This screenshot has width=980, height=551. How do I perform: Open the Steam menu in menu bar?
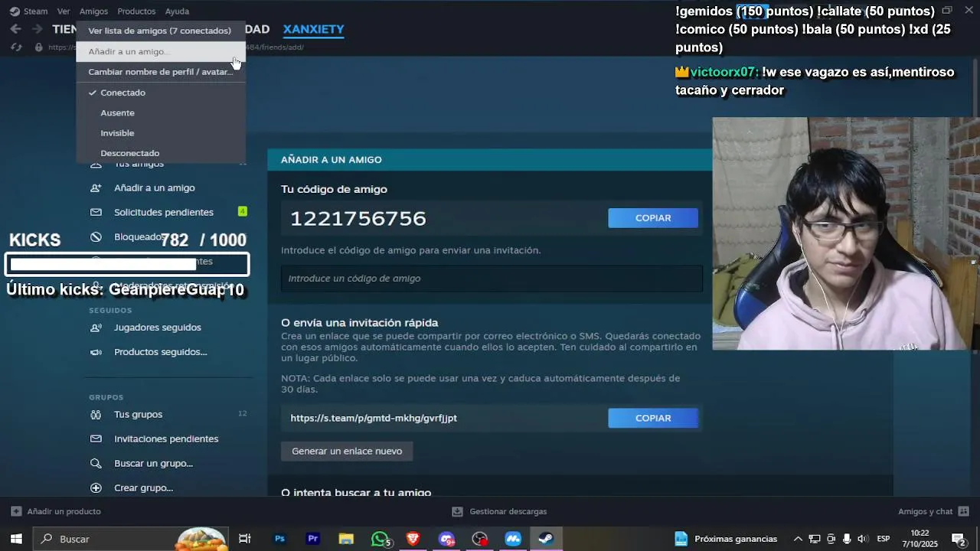[28, 11]
